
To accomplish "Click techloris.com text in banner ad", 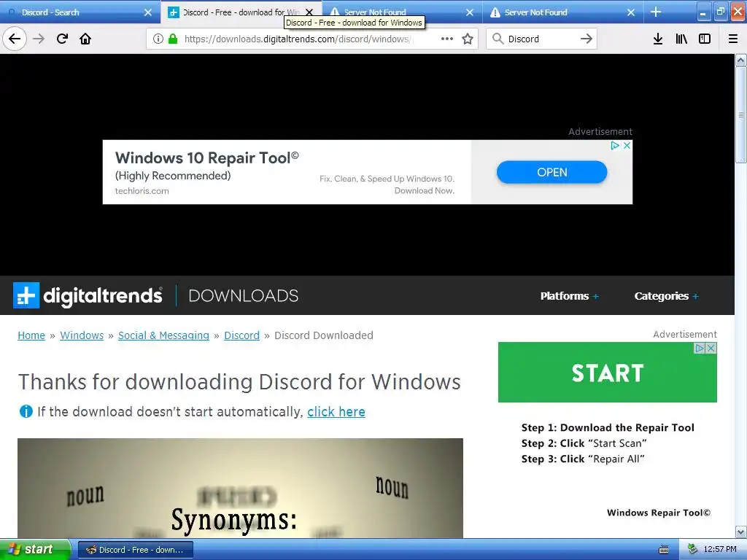I will pyautogui.click(x=142, y=191).
